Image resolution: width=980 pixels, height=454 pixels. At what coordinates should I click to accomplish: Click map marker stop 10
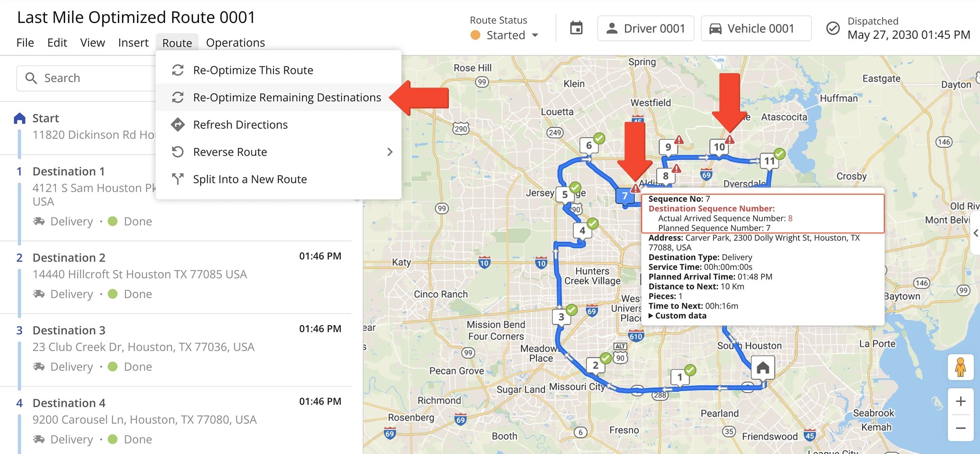(719, 147)
